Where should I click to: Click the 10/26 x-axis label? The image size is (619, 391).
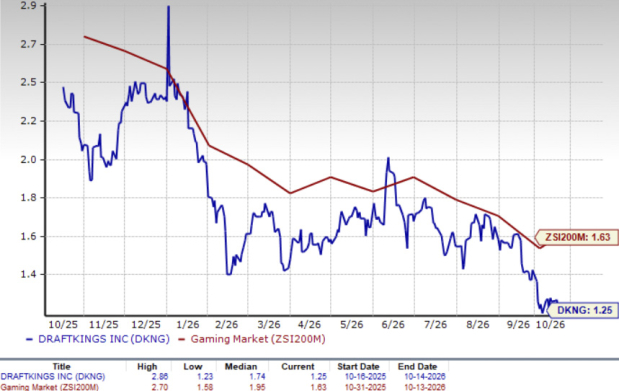click(x=550, y=325)
